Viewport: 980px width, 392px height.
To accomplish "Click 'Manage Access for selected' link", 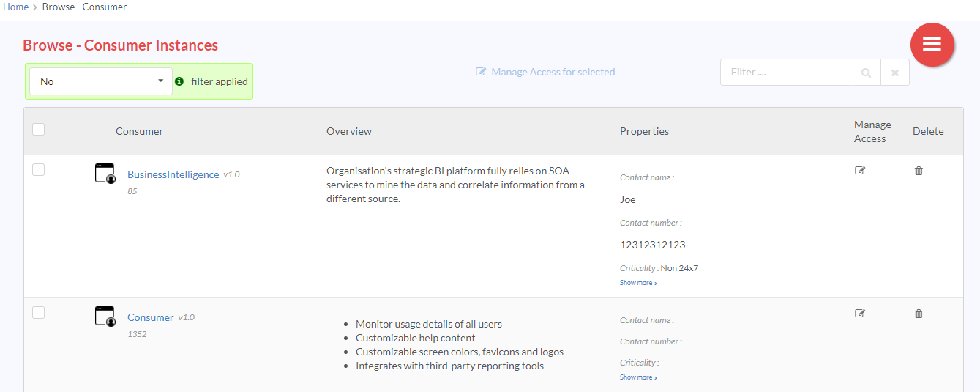I will [x=545, y=72].
